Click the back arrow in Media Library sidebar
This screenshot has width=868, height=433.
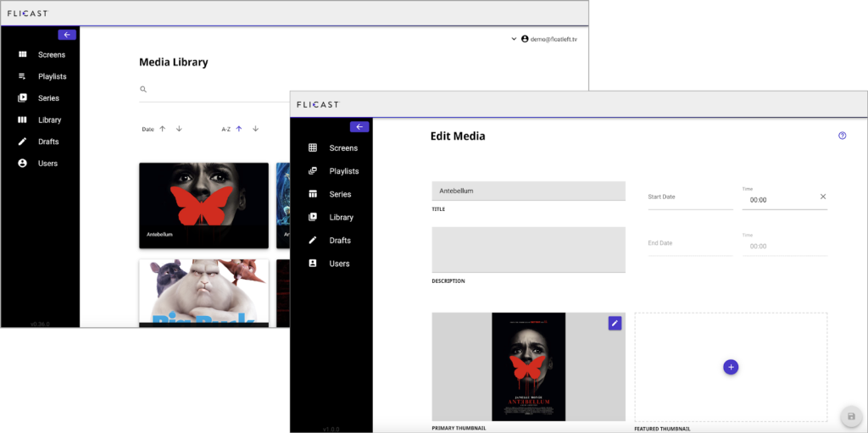[67, 35]
